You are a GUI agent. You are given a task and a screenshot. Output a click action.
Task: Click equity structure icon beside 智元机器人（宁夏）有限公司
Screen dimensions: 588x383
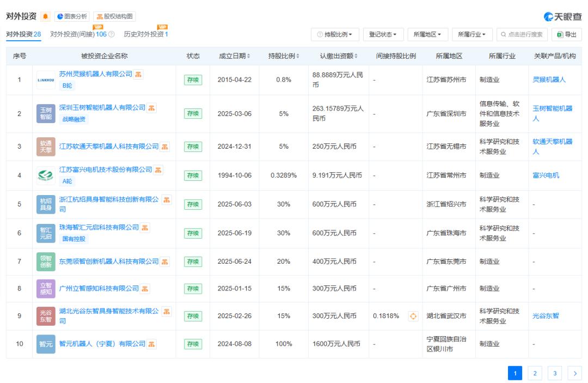(152, 344)
